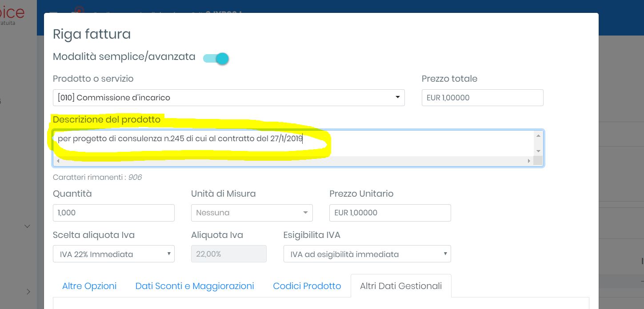Click the description horizontal scroll left arrow
Screen dimensions: 644x309
pos(58,161)
